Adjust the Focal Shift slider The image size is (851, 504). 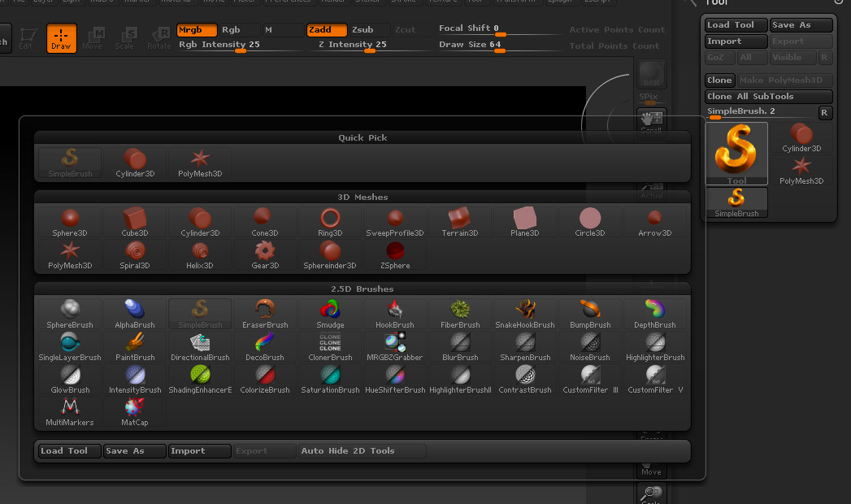(499, 28)
